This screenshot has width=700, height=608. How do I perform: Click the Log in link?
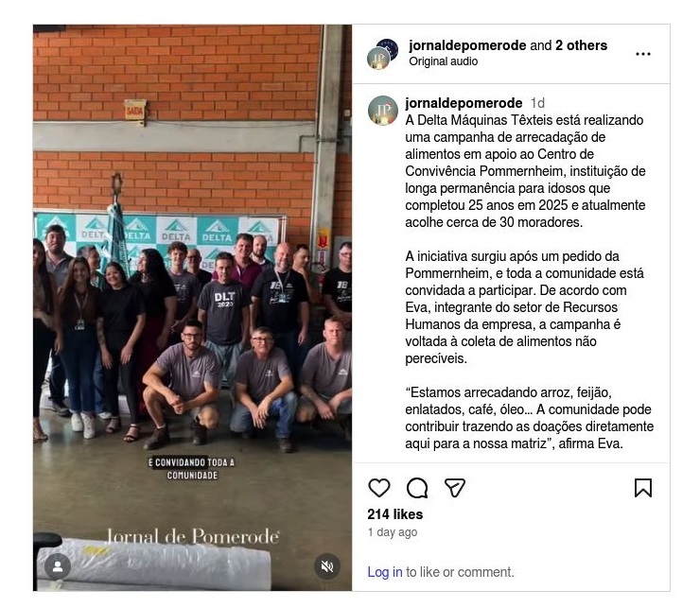click(385, 572)
